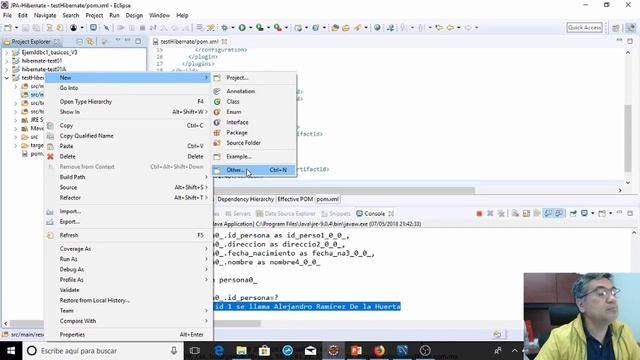Click Remove All Terminated Launches double-X icon

[501, 213]
